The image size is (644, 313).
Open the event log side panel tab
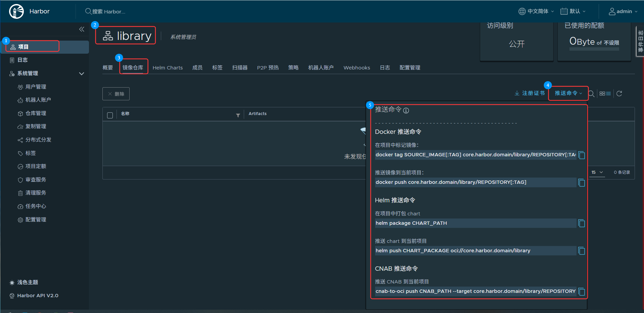point(640,41)
